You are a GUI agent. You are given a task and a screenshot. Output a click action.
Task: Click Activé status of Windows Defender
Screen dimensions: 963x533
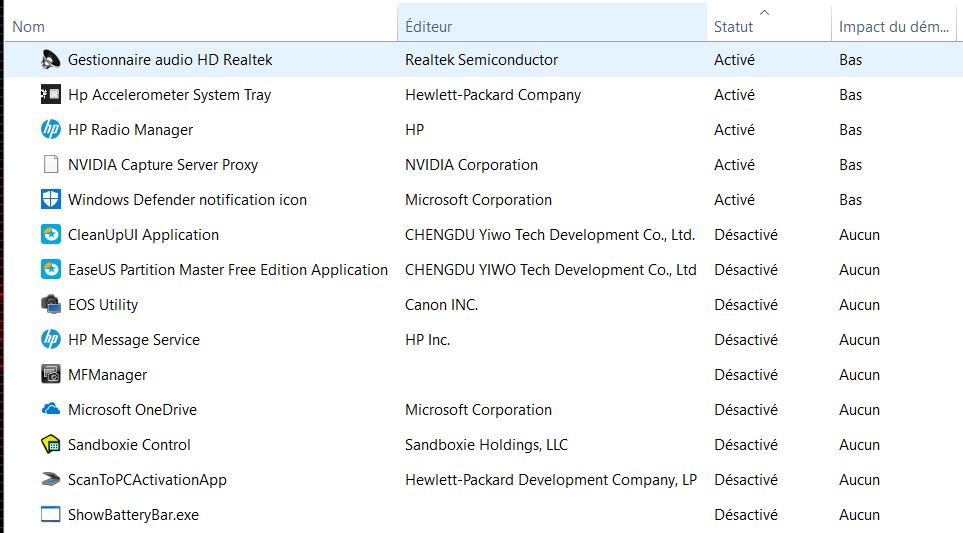734,200
